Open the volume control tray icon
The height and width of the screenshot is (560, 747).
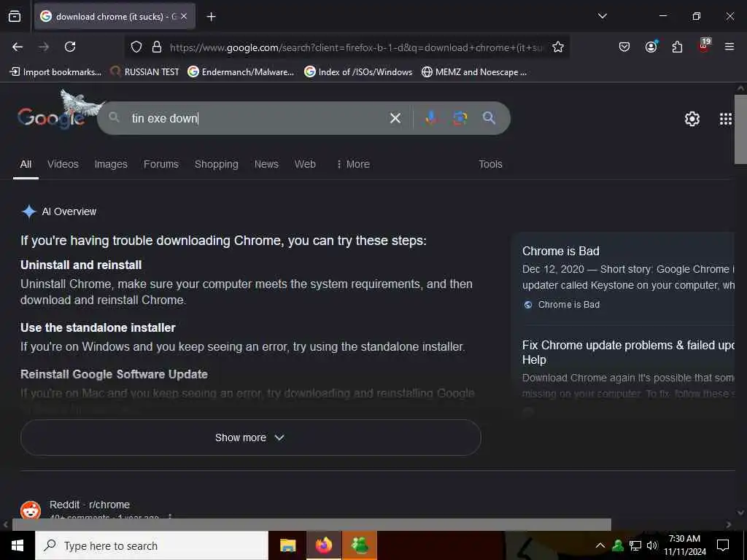click(x=652, y=545)
